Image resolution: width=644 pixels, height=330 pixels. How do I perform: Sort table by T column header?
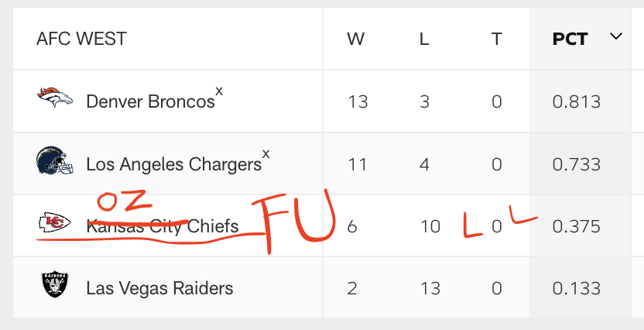point(496,39)
